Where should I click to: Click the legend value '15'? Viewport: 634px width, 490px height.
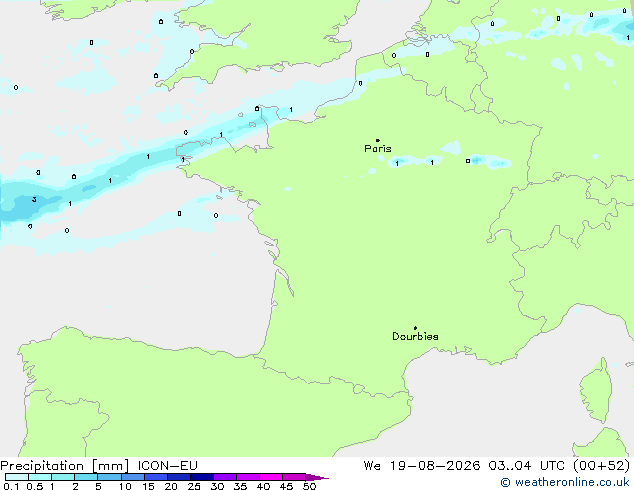[x=148, y=486]
